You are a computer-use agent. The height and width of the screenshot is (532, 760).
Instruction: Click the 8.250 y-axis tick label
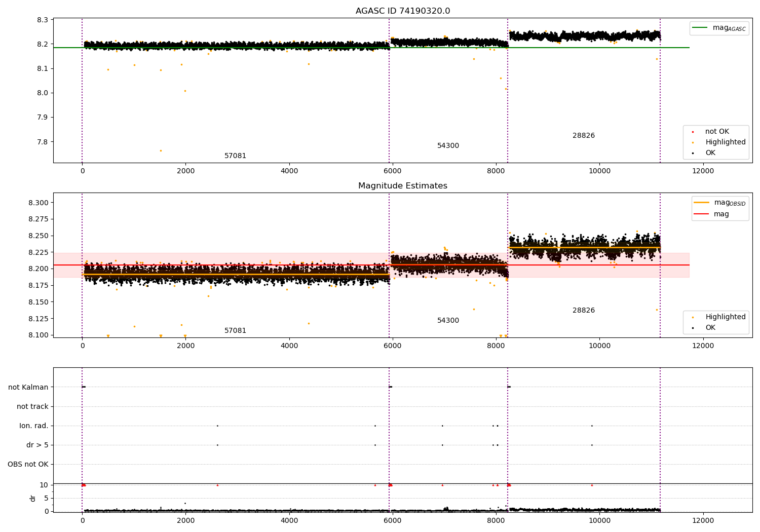click(x=39, y=236)
